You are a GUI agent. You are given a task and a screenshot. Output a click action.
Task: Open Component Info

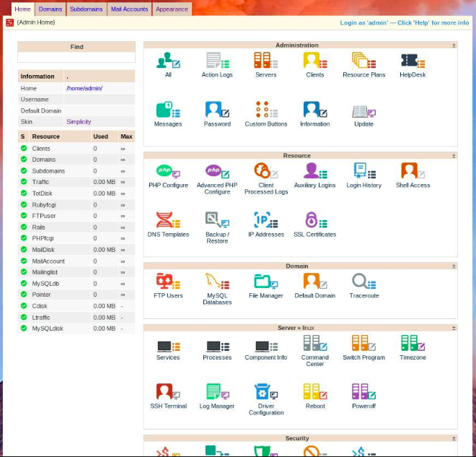(x=266, y=347)
